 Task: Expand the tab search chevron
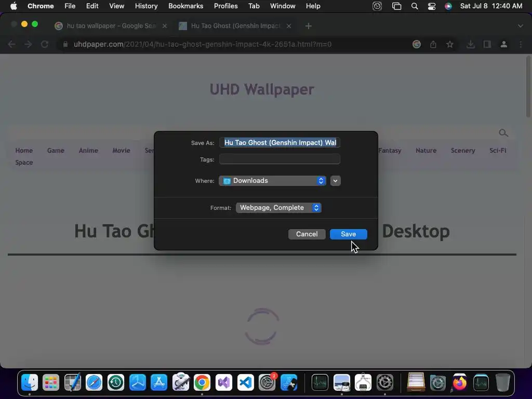(x=520, y=26)
